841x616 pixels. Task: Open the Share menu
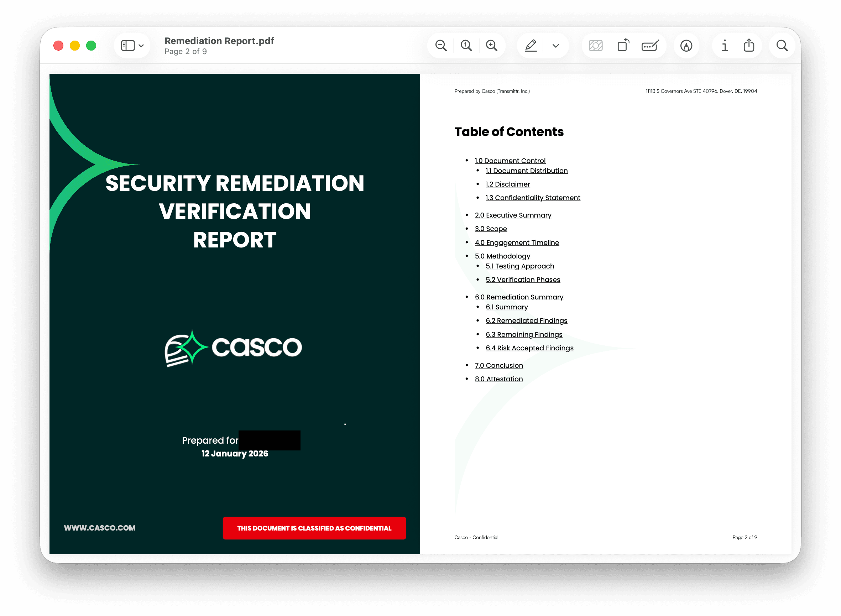pos(749,46)
